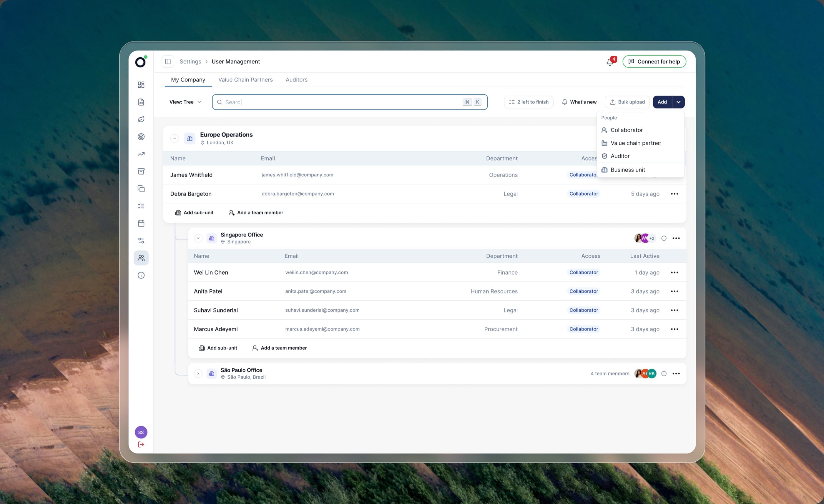Expand the São Paulo Office unit

pos(198,374)
